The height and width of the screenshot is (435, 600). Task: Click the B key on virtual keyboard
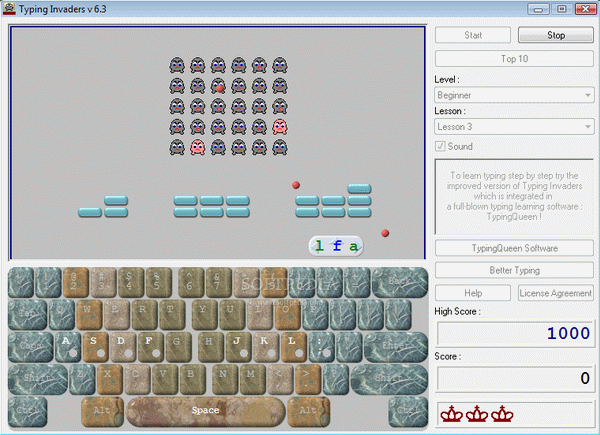pyautogui.click(x=192, y=379)
